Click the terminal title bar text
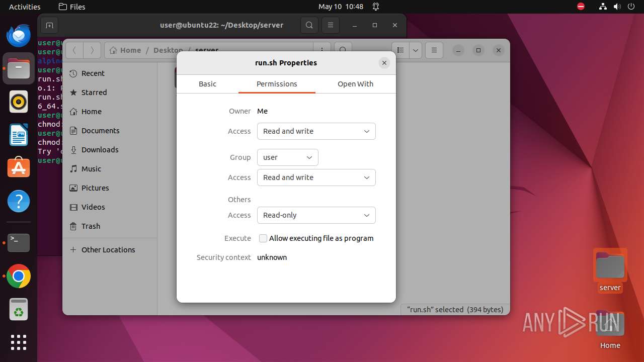Image resolution: width=644 pixels, height=362 pixels. pyautogui.click(x=221, y=25)
